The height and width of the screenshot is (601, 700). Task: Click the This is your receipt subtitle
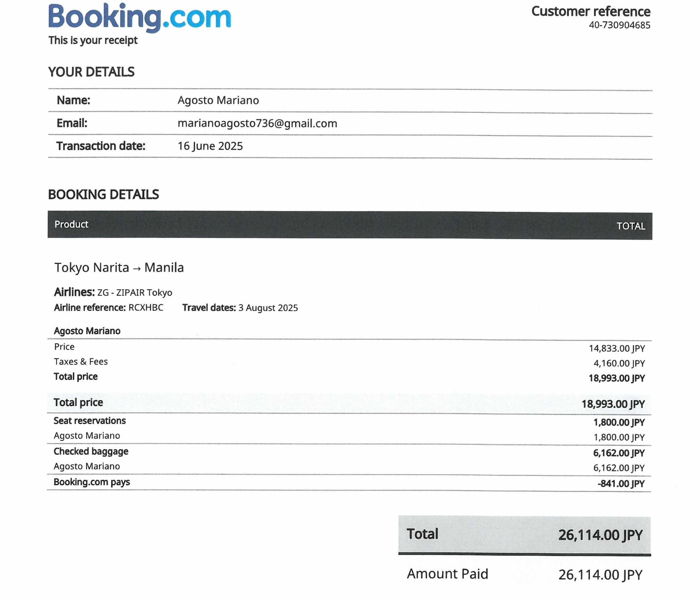93,40
